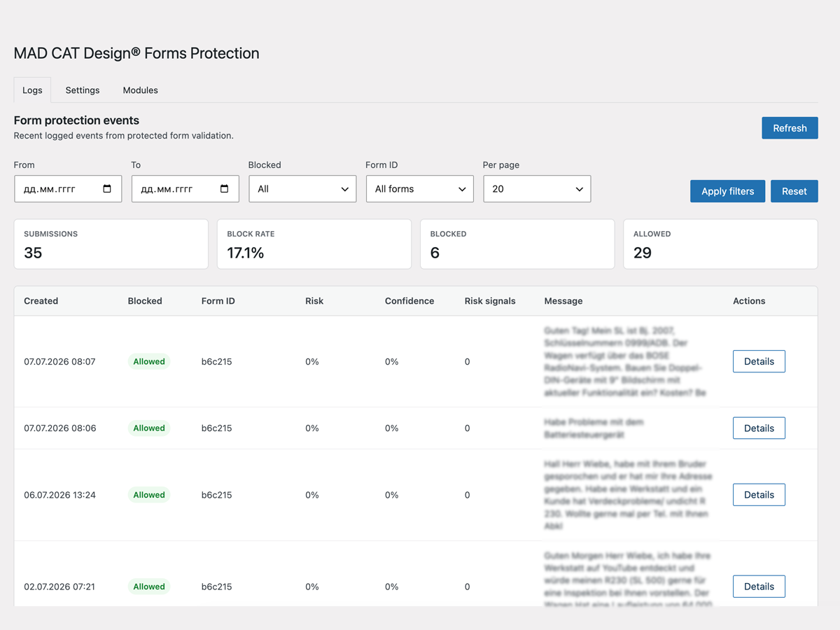Select the date 06.07.2026 13:24

pos(59,495)
